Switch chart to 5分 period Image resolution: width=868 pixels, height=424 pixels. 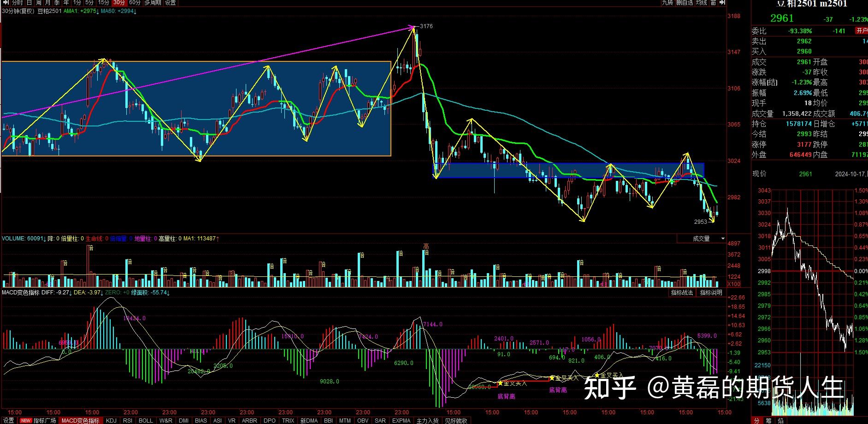(89, 3)
